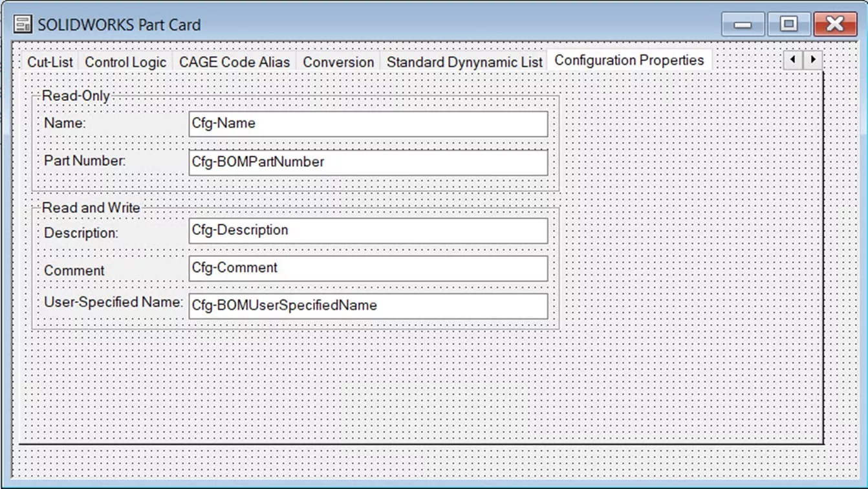This screenshot has width=868, height=489.
Task: Click the SOLIDWORKS Part Card window icon
Action: 23,25
